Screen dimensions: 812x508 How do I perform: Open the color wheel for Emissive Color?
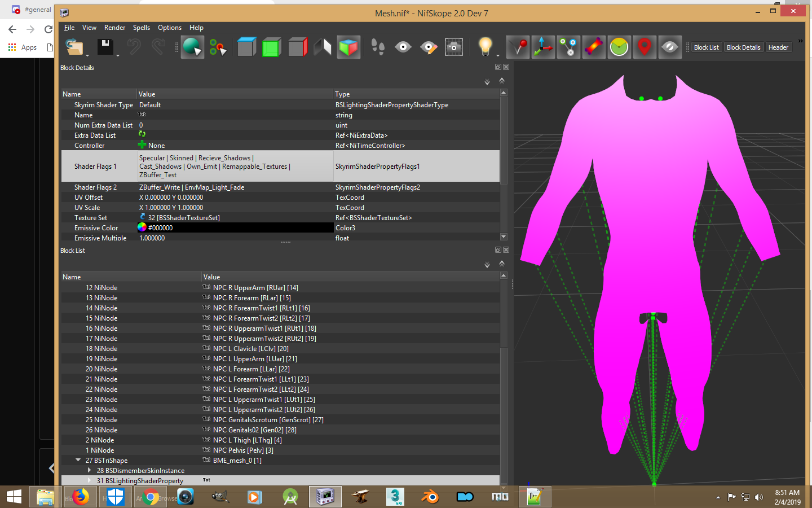(142, 227)
